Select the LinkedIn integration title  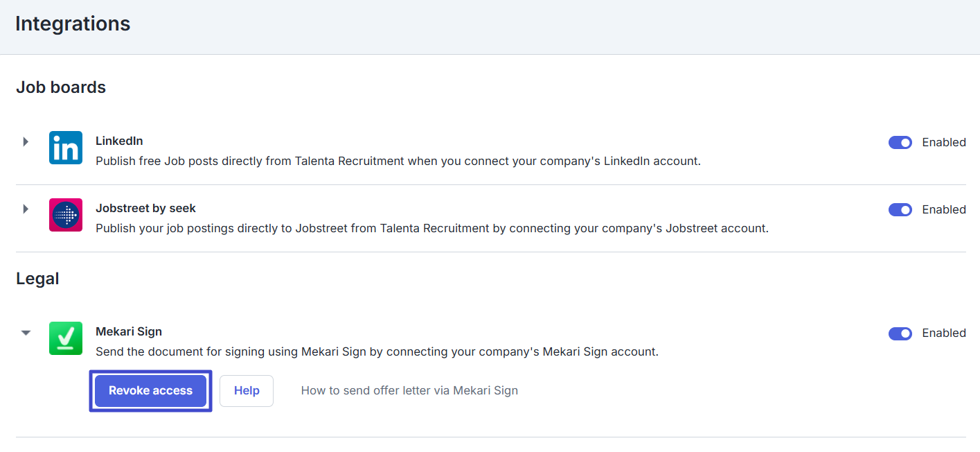(x=119, y=141)
